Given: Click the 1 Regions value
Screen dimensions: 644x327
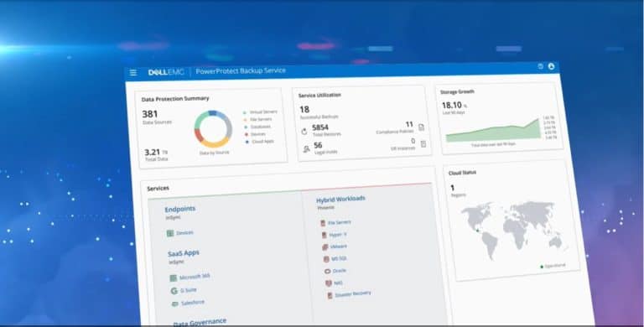Looking at the screenshot, I should (453, 188).
